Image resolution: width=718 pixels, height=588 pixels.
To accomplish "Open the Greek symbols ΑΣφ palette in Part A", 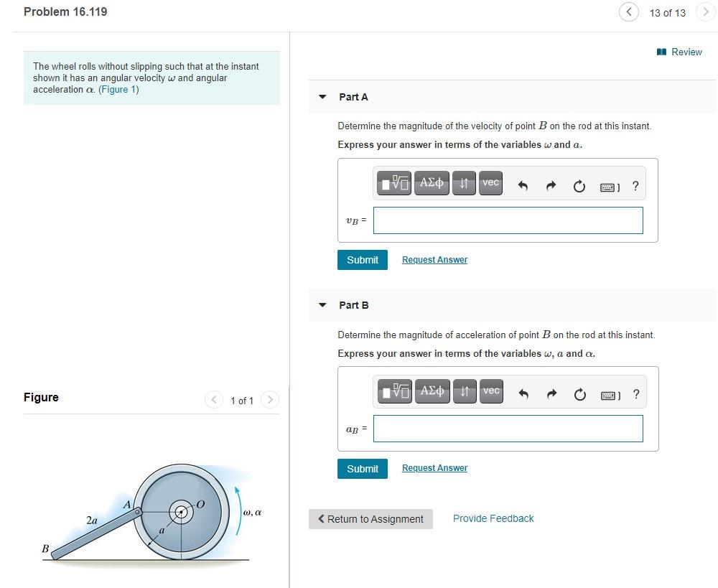I will 432,183.
